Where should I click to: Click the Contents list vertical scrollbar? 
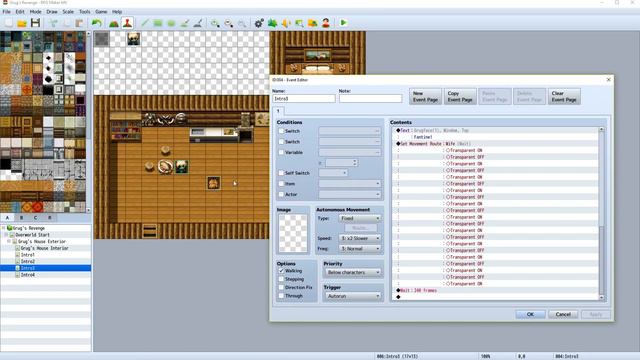click(x=601, y=214)
